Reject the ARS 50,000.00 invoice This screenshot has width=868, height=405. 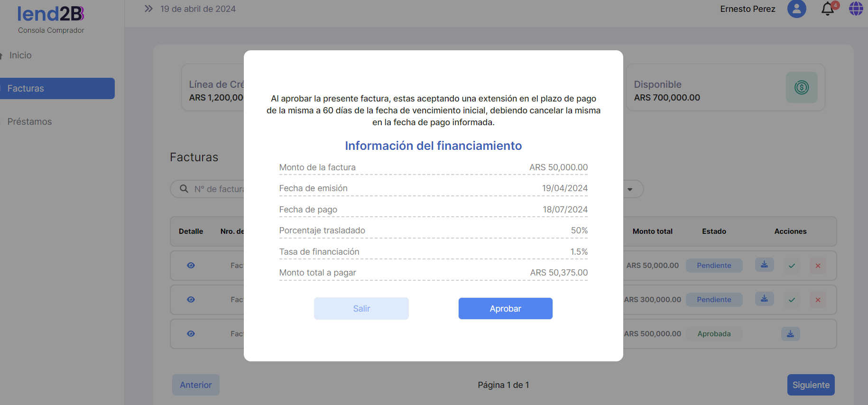tap(818, 266)
